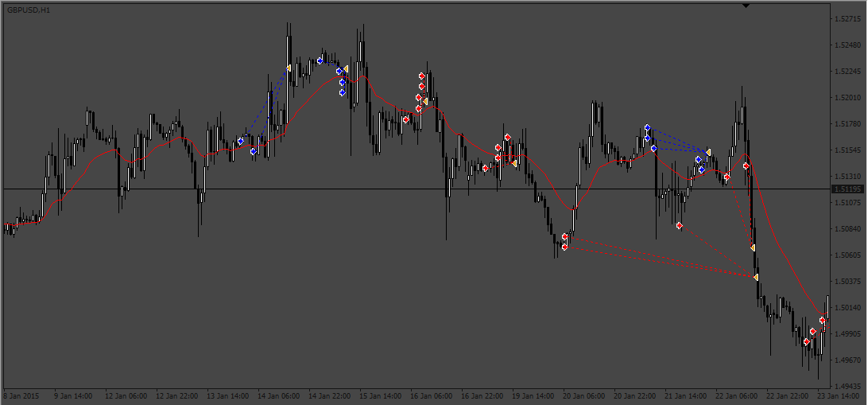Click price scale value 1.52480
Viewport: 868px width, 405px height.
click(849, 45)
